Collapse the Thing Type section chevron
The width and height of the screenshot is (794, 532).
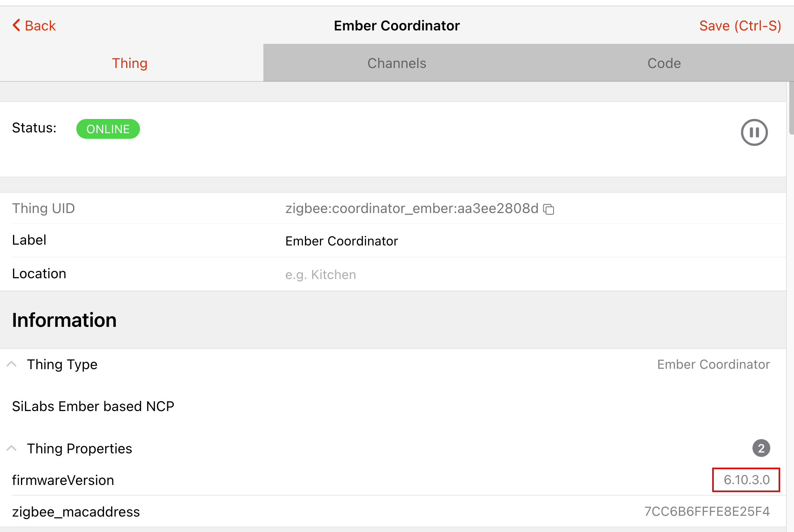pos(11,364)
